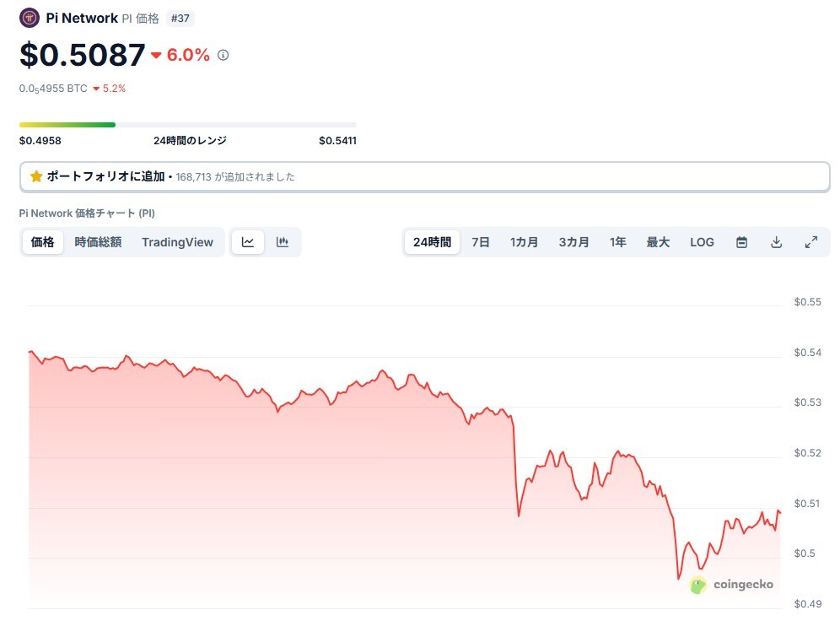Select the 1年 time range
This screenshot has width=840, height=621.
pyautogui.click(x=617, y=242)
